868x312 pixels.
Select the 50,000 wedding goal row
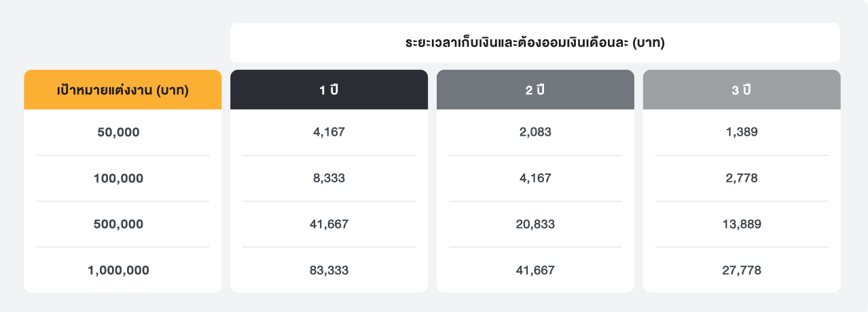[118, 132]
